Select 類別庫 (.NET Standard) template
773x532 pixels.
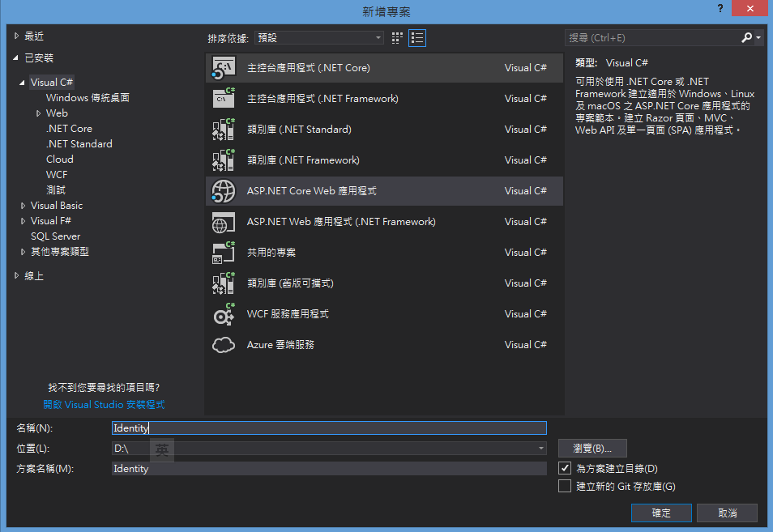(x=384, y=129)
